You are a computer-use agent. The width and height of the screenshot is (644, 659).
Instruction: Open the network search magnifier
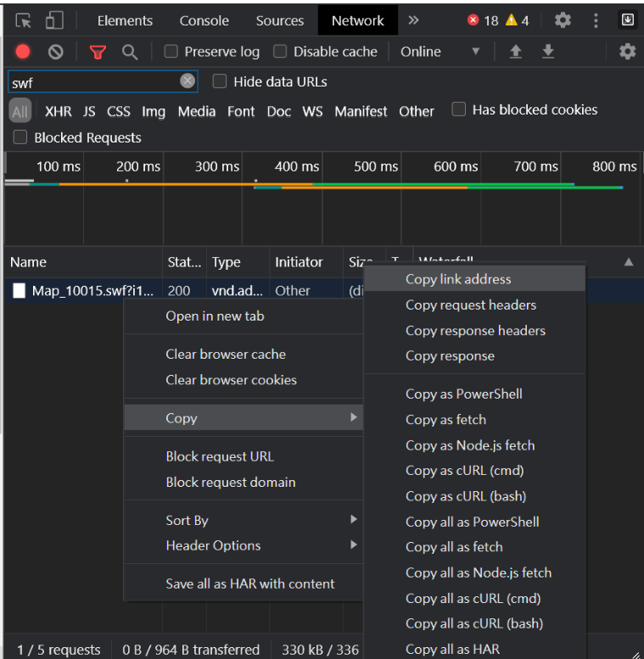click(x=130, y=52)
